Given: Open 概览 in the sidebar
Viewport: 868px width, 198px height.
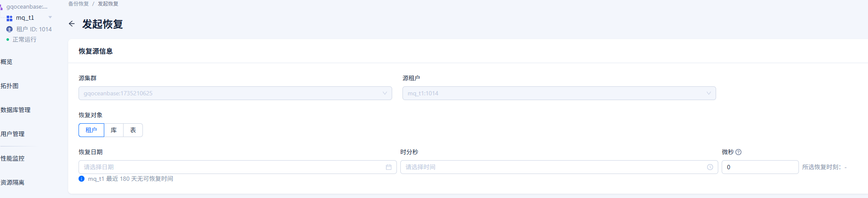Looking at the screenshot, I should click(x=6, y=62).
